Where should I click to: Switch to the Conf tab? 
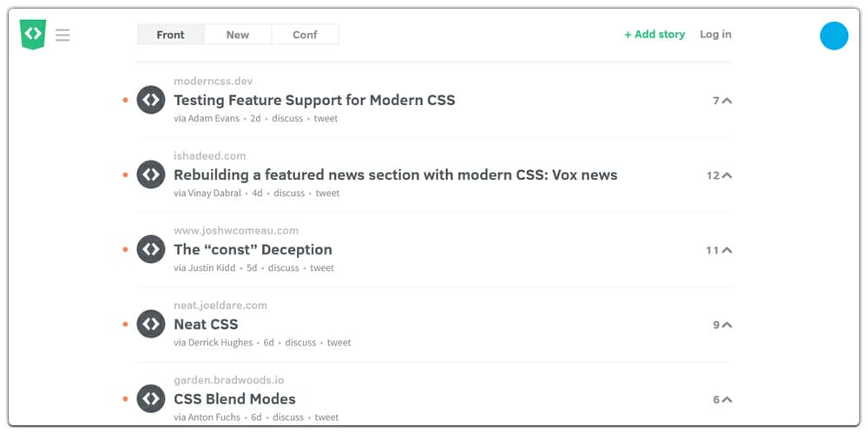305,35
